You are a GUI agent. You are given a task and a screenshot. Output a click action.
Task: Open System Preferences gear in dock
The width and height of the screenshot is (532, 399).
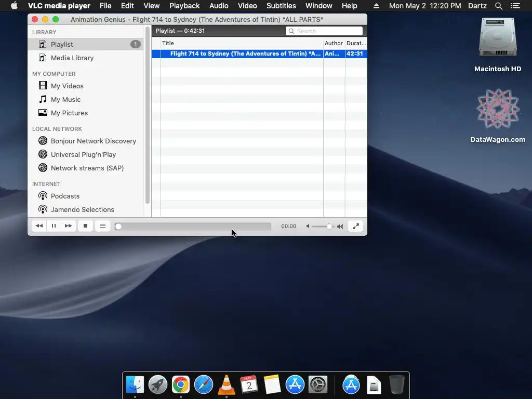(x=318, y=384)
